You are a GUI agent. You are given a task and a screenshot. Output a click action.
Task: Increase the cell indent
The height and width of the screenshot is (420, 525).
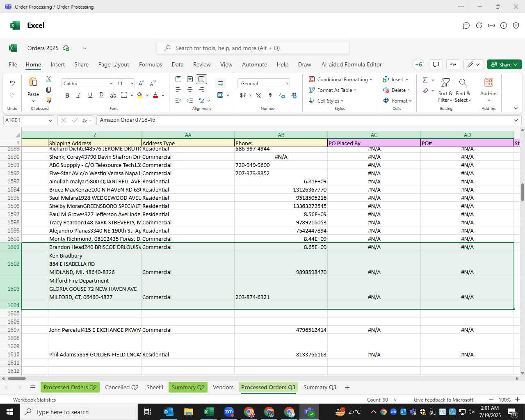click(x=190, y=100)
